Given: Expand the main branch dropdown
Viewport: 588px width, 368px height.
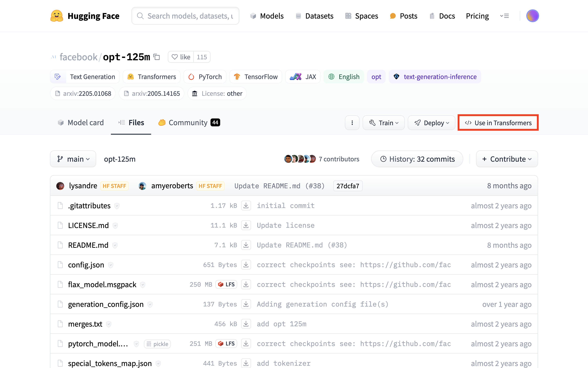Looking at the screenshot, I should [73, 159].
